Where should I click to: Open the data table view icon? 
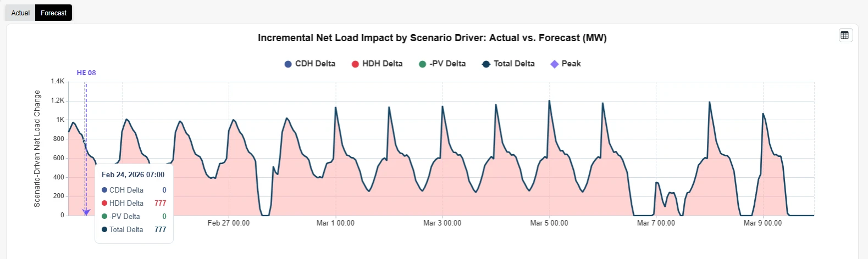pos(845,35)
